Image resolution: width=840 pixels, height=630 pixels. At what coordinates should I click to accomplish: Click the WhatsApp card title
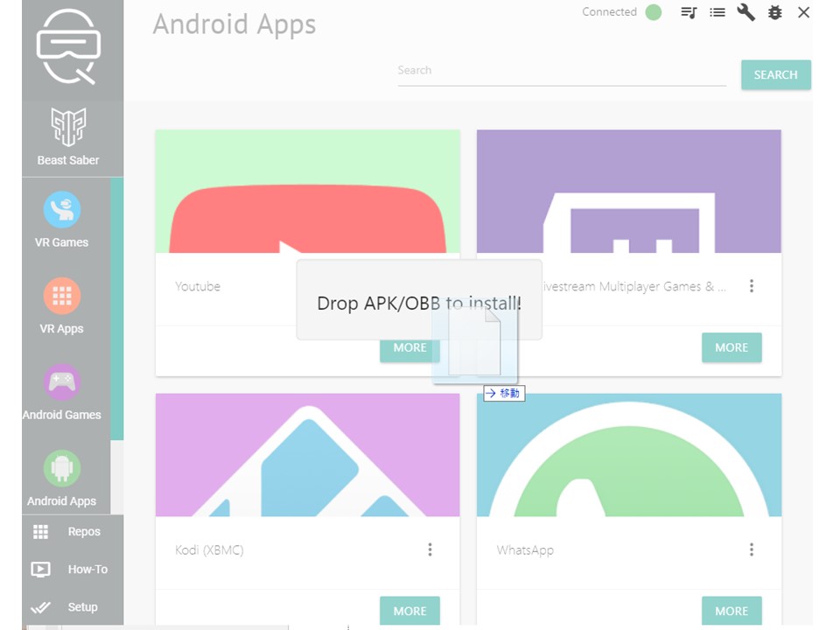coord(525,550)
